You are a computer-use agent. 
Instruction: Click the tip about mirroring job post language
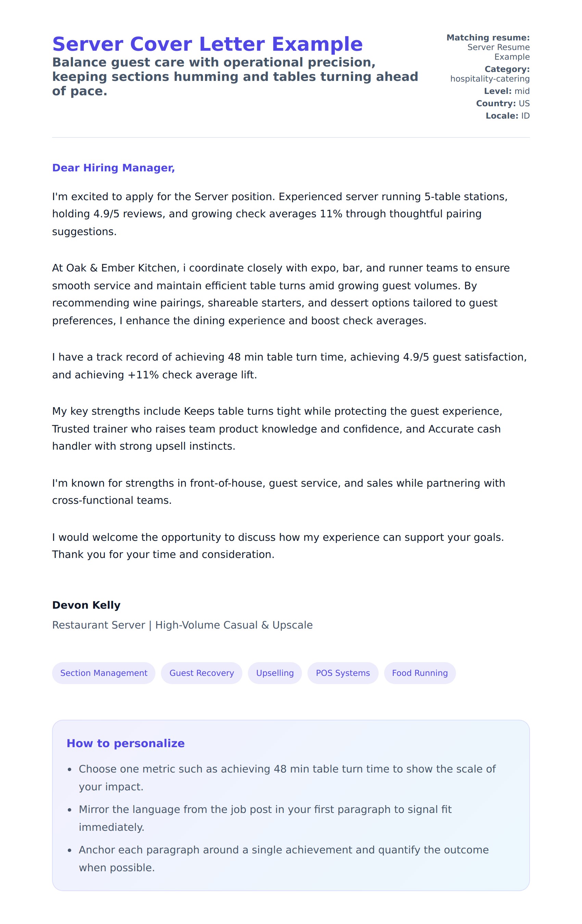tap(265, 818)
